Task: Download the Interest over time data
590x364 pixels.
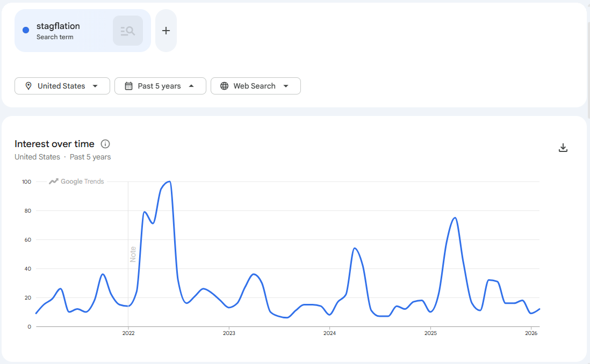Action: pos(563,148)
